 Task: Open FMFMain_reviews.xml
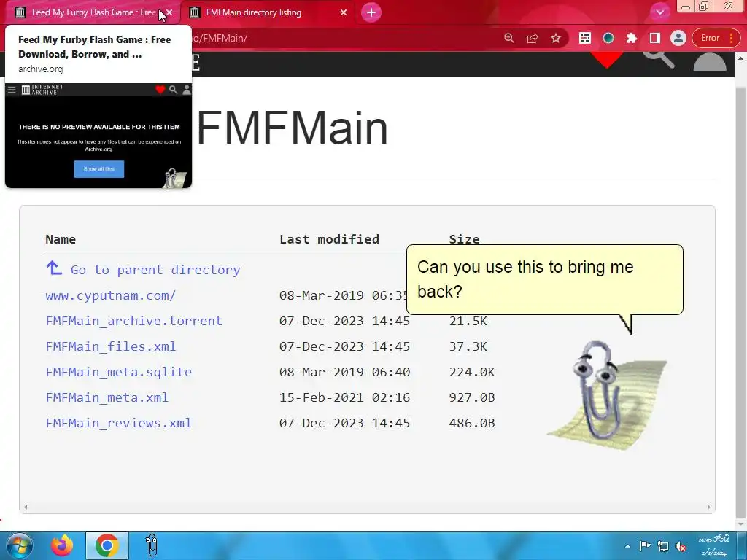[119, 423]
